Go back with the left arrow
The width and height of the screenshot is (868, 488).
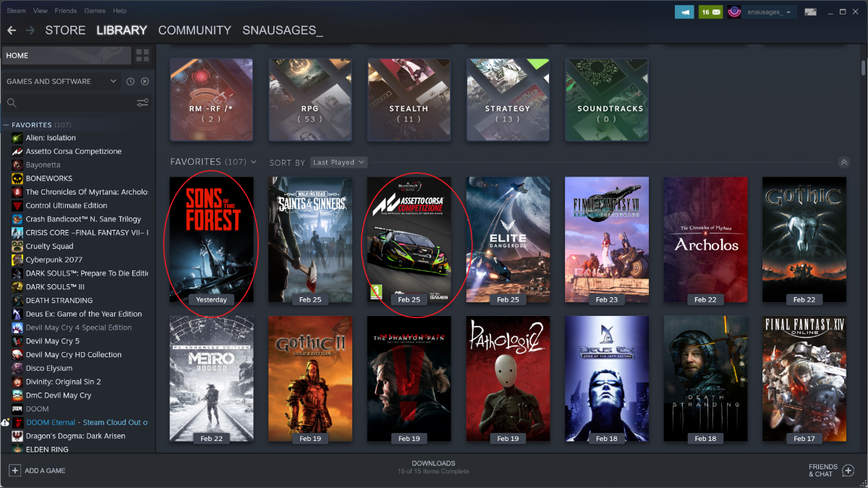click(12, 30)
